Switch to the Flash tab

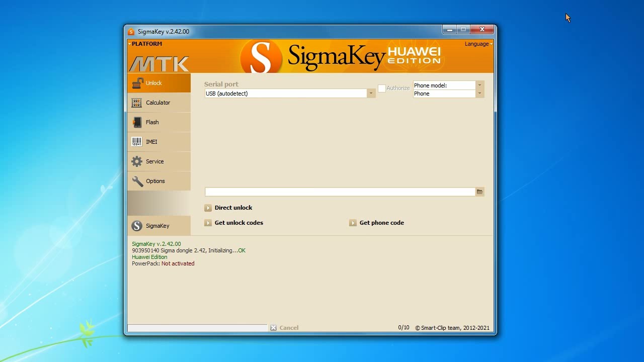coord(159,122)
